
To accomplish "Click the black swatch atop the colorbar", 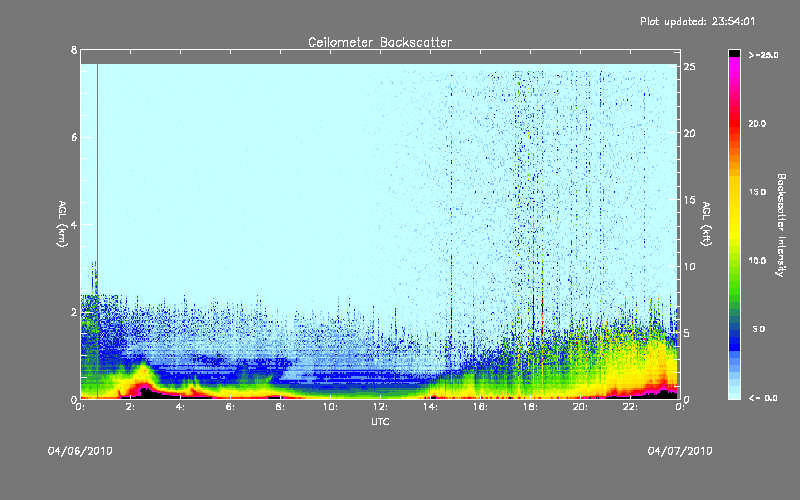I will (x=734, y=53).
